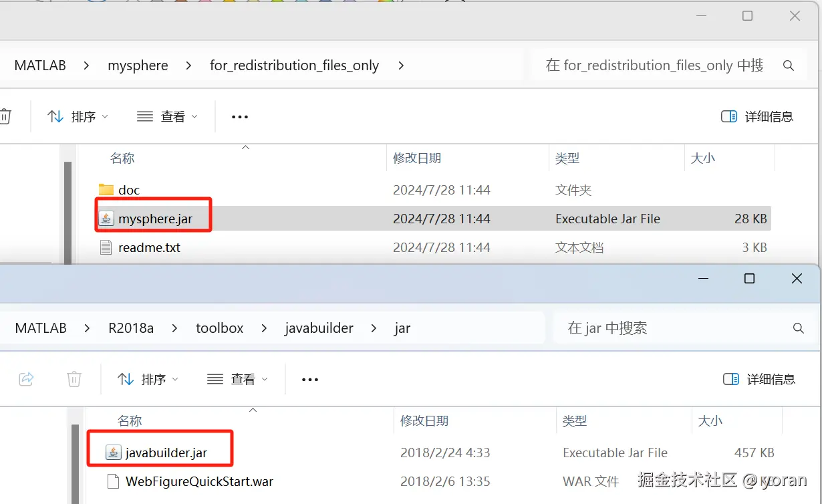Image resolution: width=822 pixels, height=504 pixels.
Task: Click the doc folder icon
Action: coord(106,190)
